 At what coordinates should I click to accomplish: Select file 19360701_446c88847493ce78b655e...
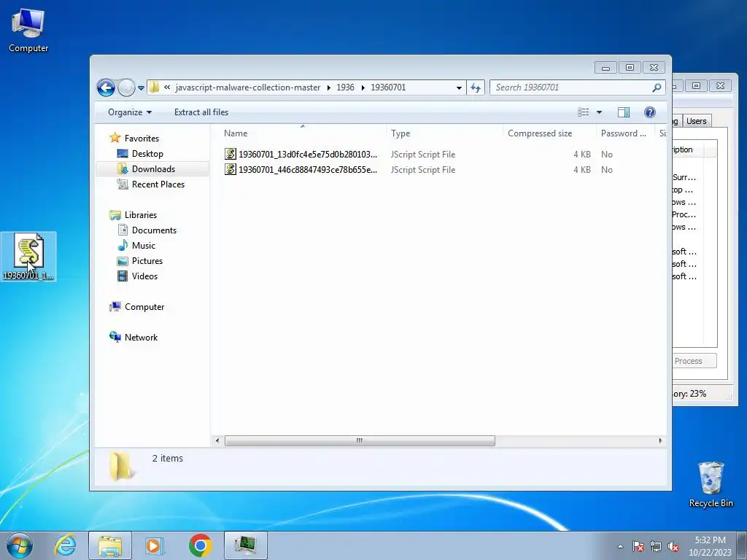307,169
